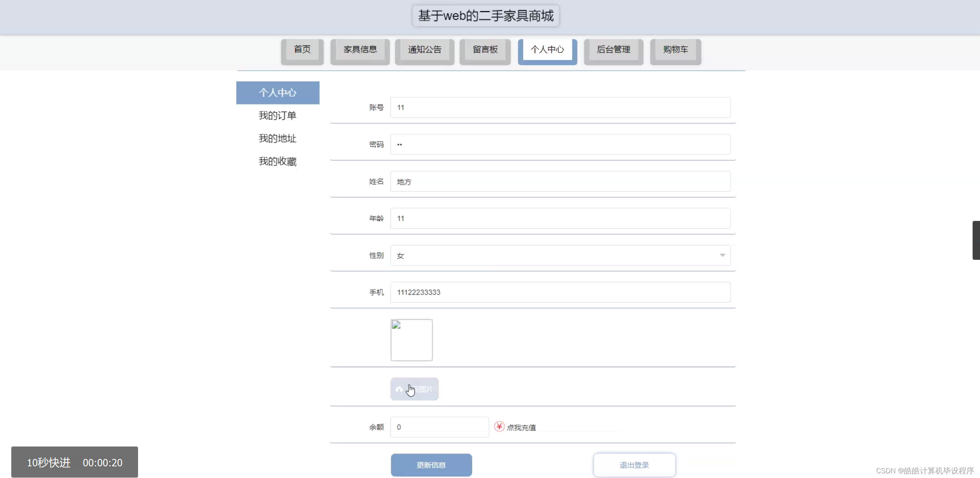Click the 更新信息 button
Viewport: 980px width, 478px height.
(431, 465)
